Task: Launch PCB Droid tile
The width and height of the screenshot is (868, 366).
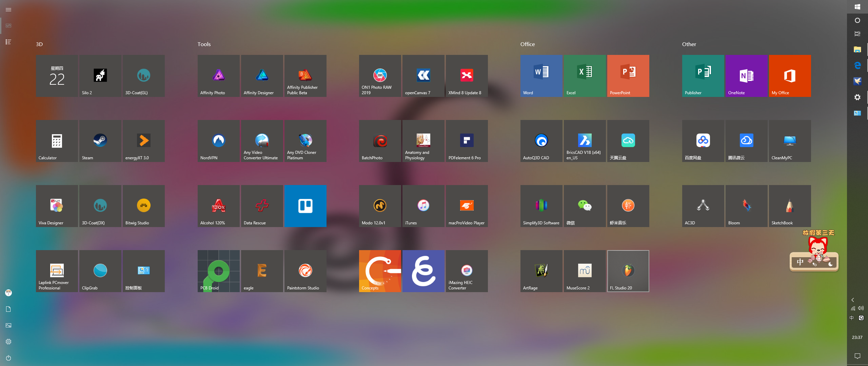Action: click(x=218, y=271)
